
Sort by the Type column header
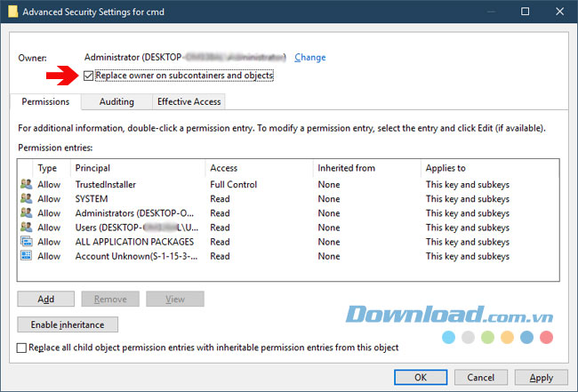47,168
